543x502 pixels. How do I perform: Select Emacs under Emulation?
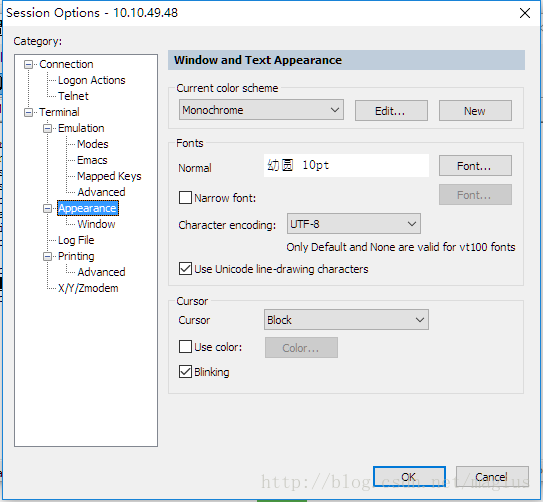click(92, 160)
